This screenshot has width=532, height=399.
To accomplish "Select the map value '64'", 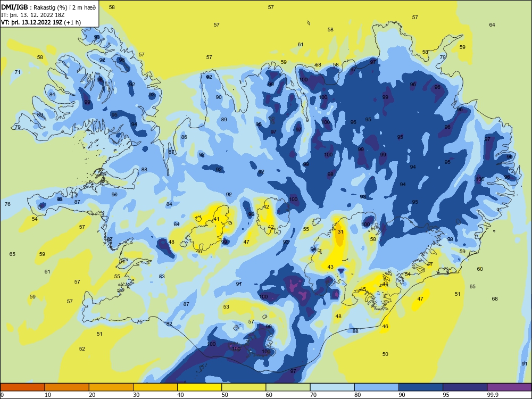I will coord(492,25).
